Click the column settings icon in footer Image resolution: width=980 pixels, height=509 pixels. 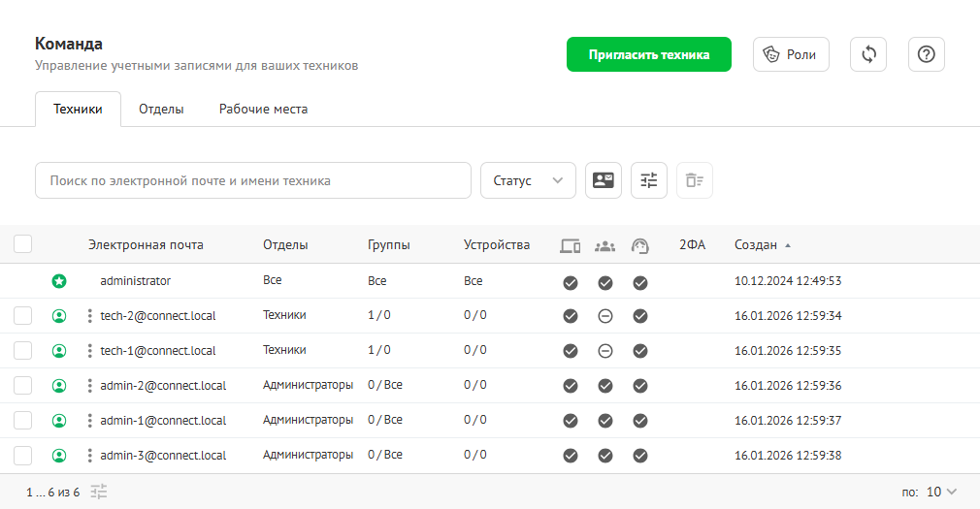(99, 492)
